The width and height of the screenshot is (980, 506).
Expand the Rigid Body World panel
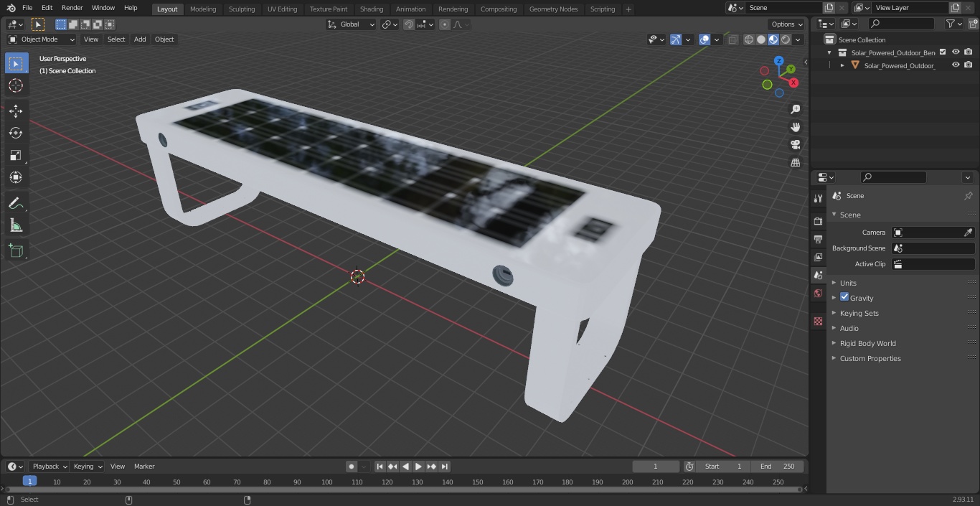pos(867,343)
